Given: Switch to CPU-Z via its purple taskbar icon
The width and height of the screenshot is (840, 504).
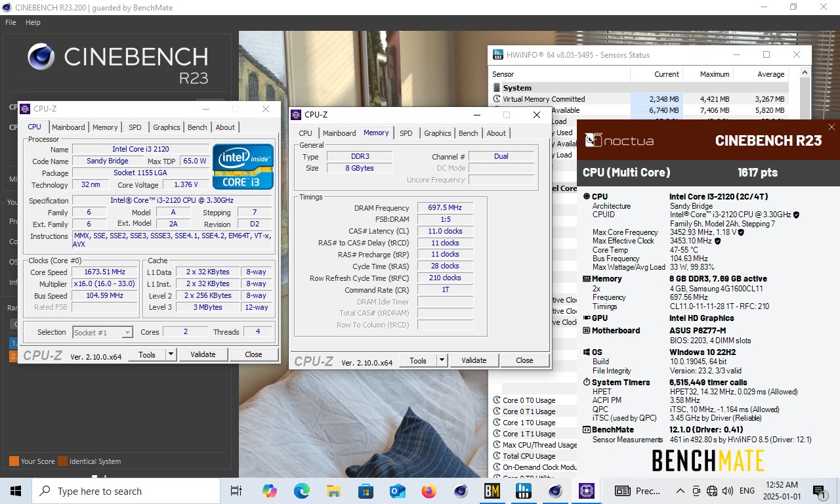Looking at the screenshot, I should point(586,491).
